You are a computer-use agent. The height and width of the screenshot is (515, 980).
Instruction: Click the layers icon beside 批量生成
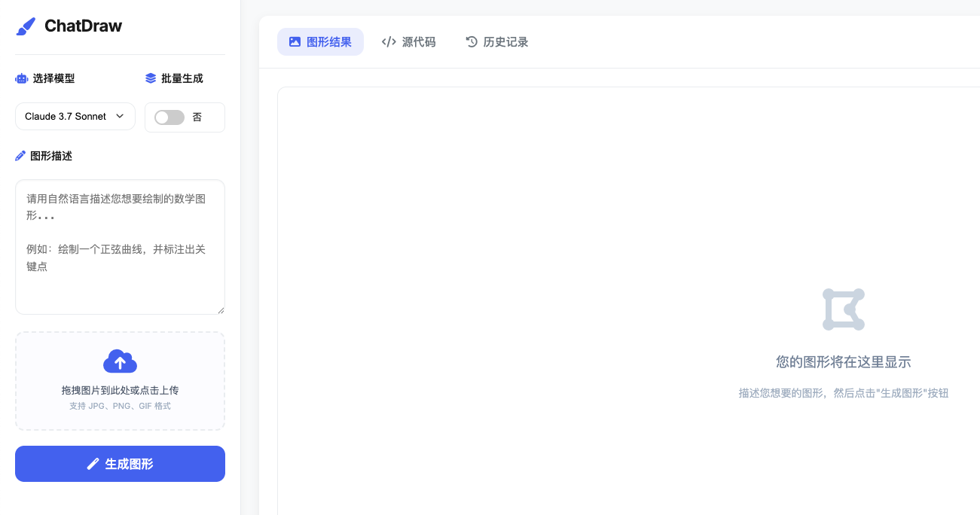click(151, 78)
